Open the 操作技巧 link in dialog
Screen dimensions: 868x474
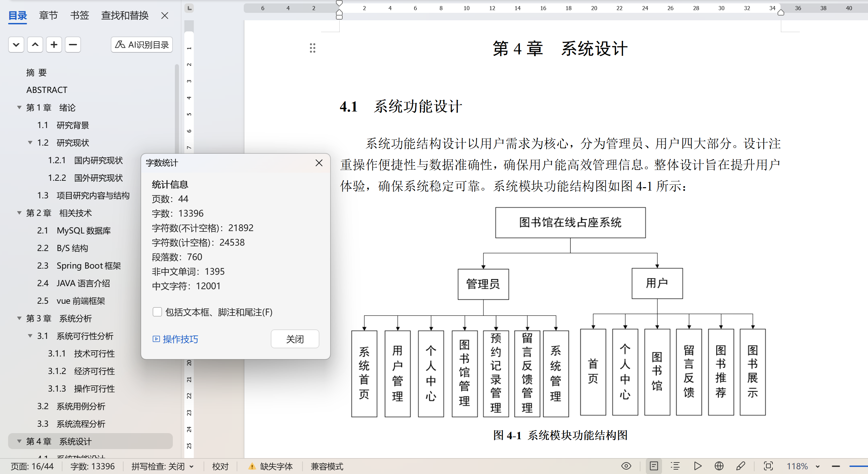pos(176,339)
